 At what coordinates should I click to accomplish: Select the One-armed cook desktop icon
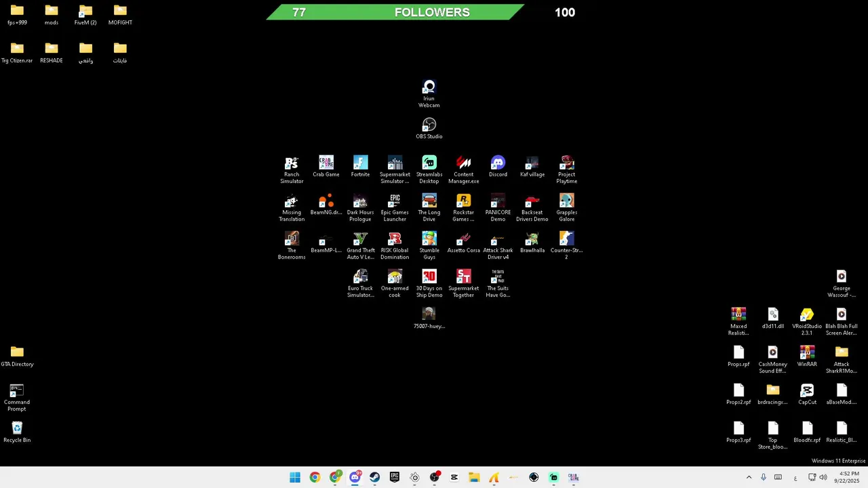tap(395, 283)
